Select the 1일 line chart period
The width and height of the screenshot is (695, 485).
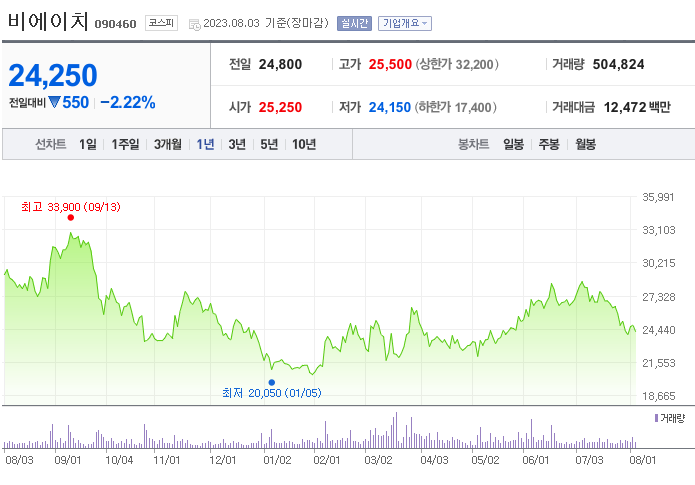point(88,144)
